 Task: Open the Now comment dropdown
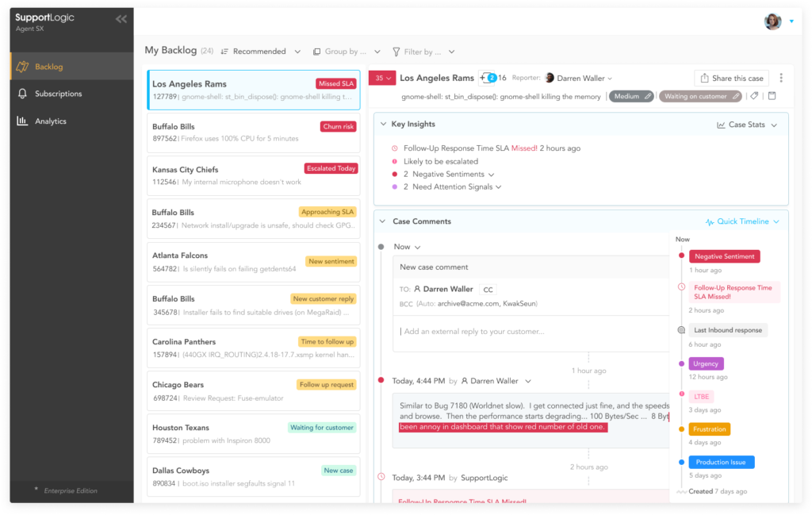pos(407,247)
